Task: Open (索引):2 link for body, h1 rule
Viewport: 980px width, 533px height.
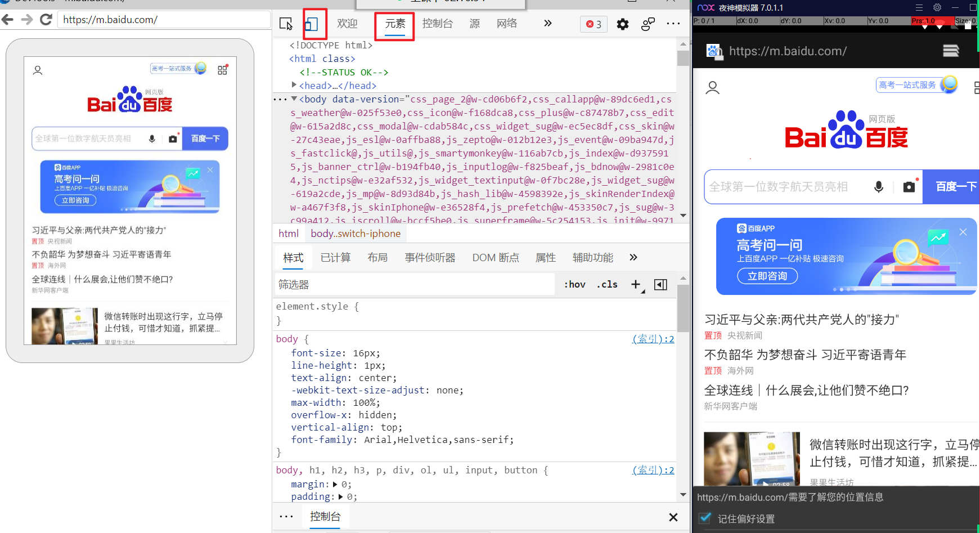Action: point(654,470)
